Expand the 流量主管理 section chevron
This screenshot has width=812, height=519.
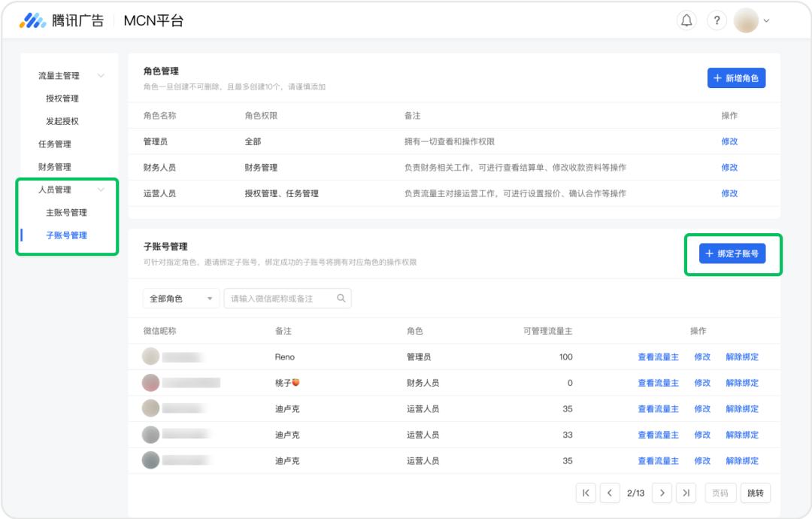(101, 75)
